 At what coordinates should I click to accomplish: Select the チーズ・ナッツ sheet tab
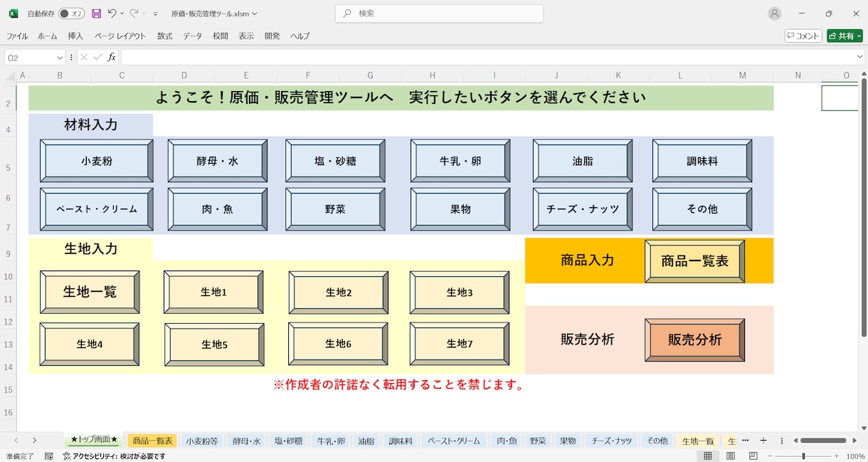tap(612, 441)
